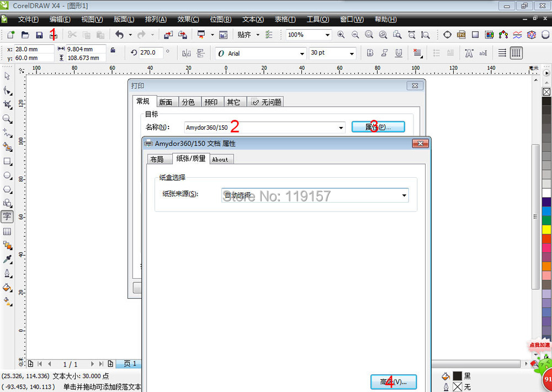Select the Zoom magnifier tool in toolbox
Viewport: 552px width, 392px height.
coord(7,119)
